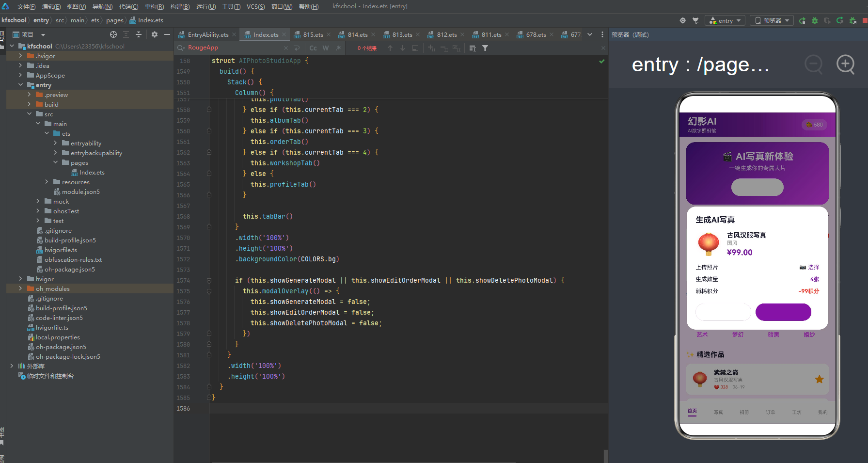Viewport: 868px width, 463px height.
Task: Open the 预览器 device dropdown
Action: [x=772, y=20]
